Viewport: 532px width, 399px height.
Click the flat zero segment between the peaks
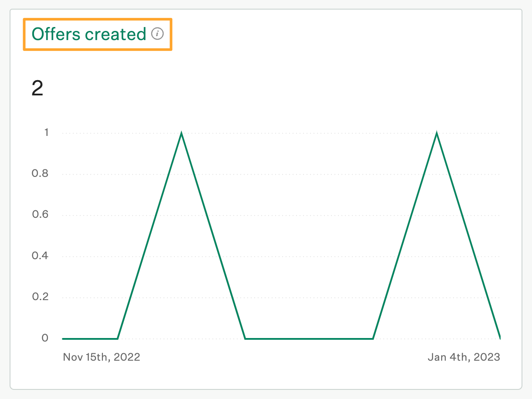(x=309, y=338)
